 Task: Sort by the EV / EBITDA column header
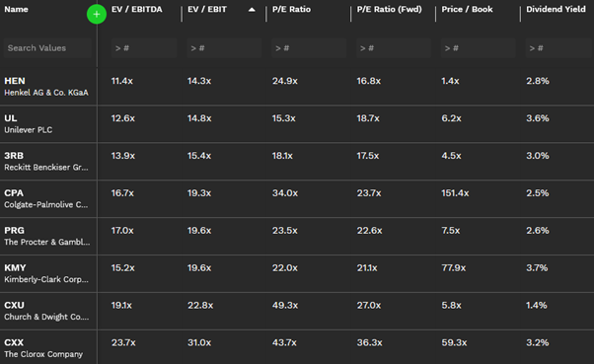(137, 9)
